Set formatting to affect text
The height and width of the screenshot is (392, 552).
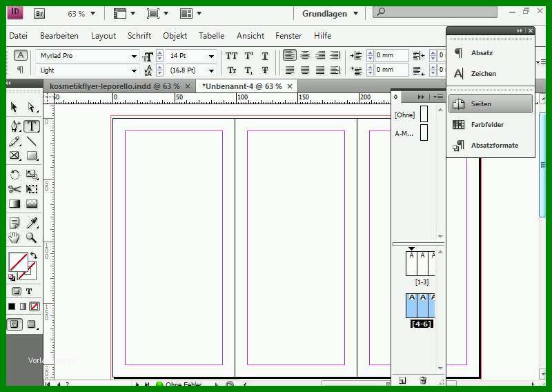(29, 291)
